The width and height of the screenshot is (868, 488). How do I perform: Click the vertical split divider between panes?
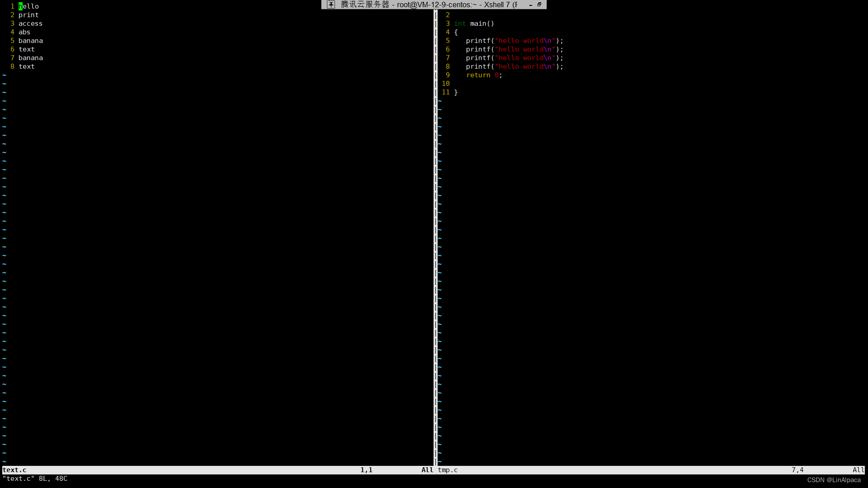[x=435, y=235]
